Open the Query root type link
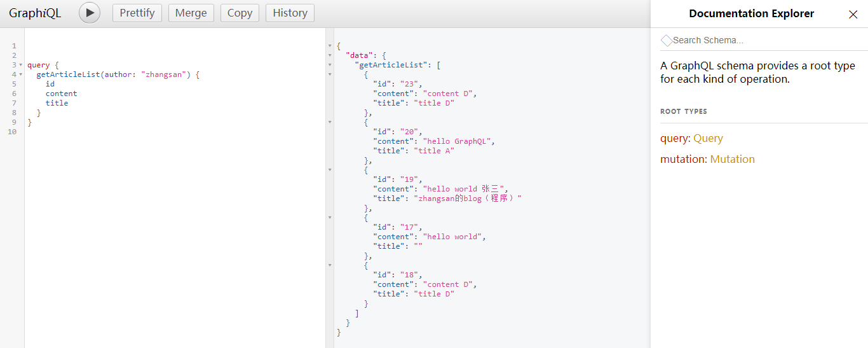Screen dimensions: 868x348 [708, 138]
